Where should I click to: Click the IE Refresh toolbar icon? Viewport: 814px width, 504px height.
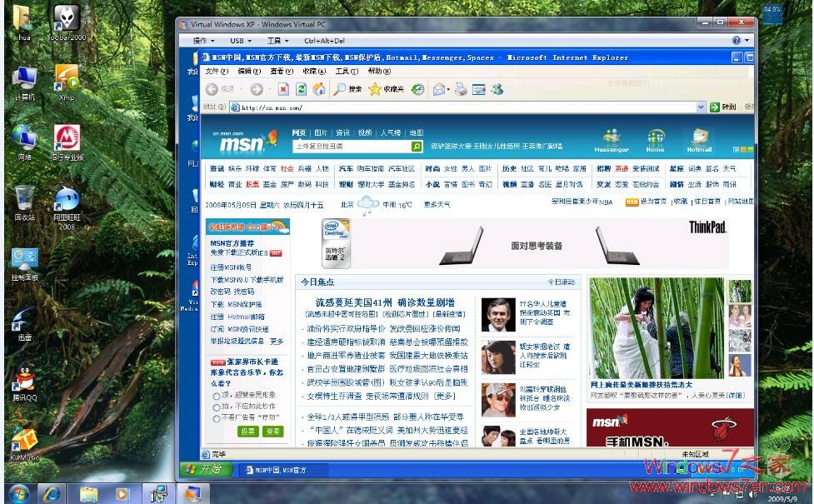point(301,89)
